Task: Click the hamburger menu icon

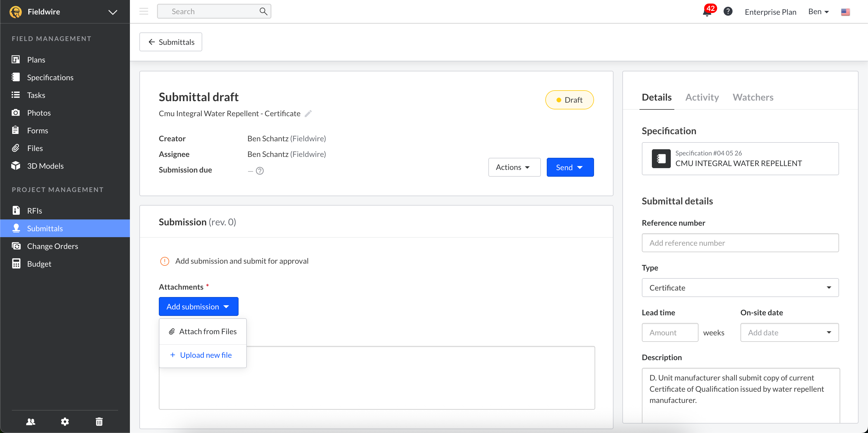Action: (144, 12)
